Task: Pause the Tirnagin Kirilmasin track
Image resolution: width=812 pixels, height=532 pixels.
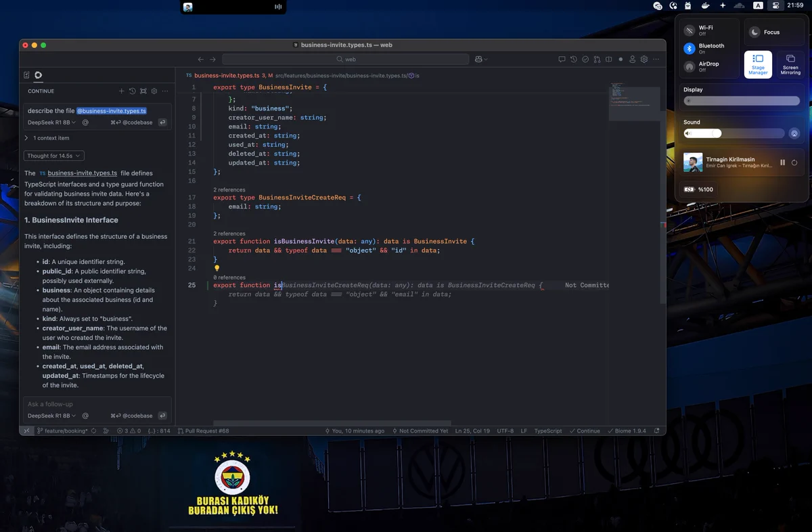Action: (x=783, y=162)
